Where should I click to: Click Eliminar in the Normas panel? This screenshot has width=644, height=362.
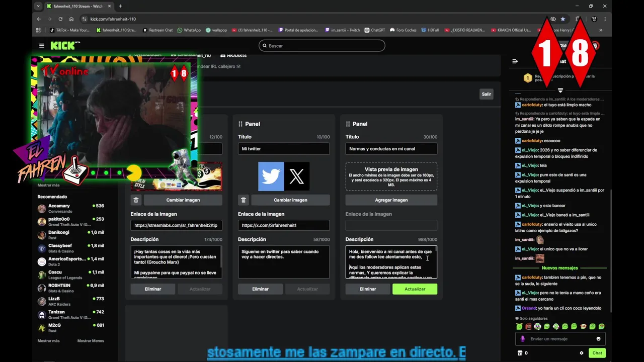[368, 289]
